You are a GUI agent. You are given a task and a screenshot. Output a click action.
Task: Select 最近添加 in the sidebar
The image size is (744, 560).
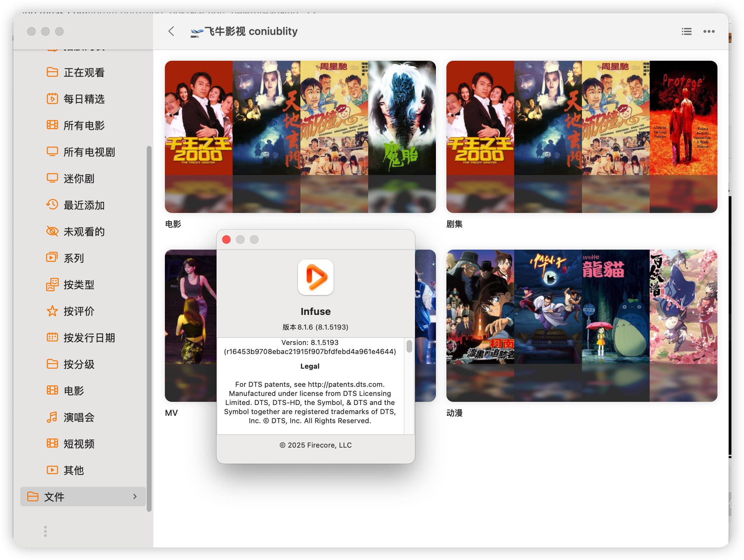click(x=83, y=205)
